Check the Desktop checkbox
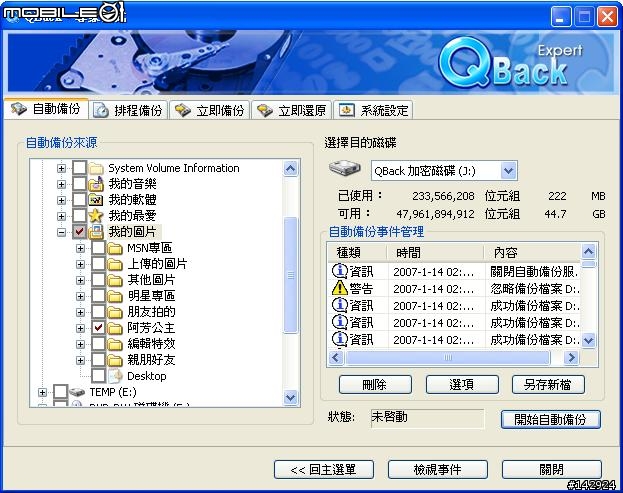Viewport: 623px width, 493px height. click(98, 375)
